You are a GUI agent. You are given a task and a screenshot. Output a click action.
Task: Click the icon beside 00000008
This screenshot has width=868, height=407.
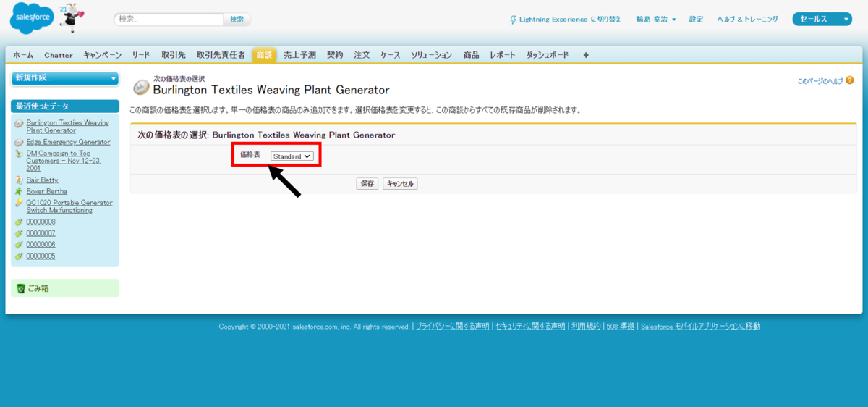pos(19,222)
